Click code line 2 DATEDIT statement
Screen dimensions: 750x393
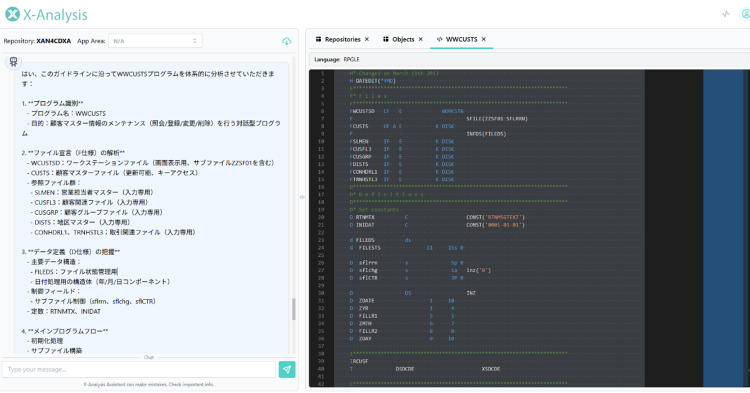click(373, 81)
